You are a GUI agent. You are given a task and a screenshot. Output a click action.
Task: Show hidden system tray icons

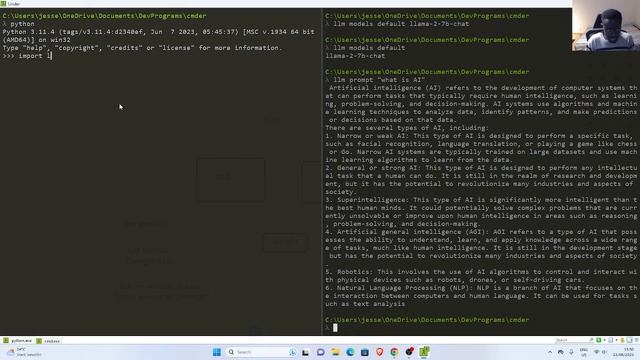[550, 352]
